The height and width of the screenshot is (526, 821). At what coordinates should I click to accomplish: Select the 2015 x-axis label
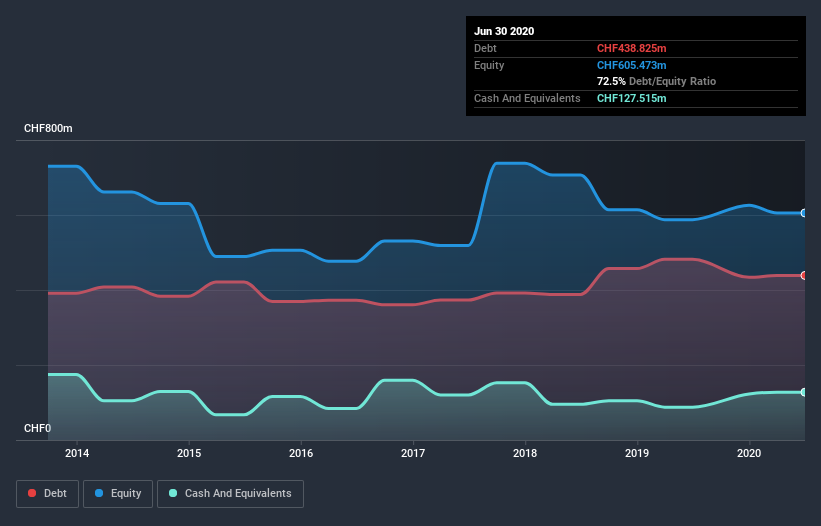coord(189,453)
